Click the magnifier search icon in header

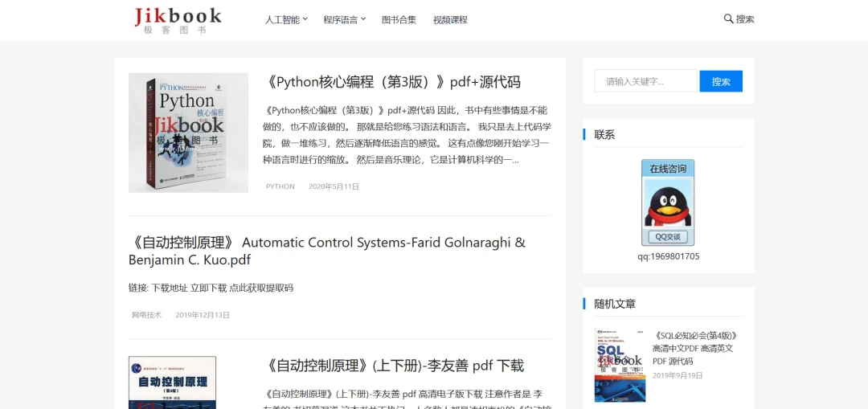pos(728,18)
